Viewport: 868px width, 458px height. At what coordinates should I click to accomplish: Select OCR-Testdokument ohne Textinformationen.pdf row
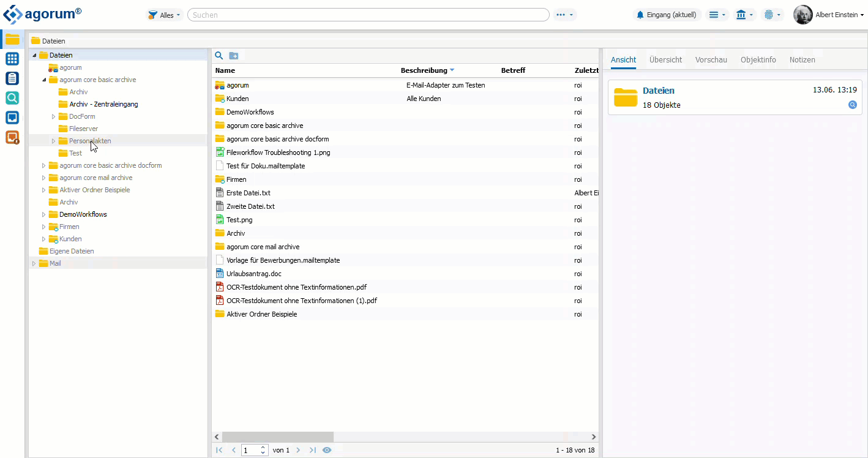(405, 287)
